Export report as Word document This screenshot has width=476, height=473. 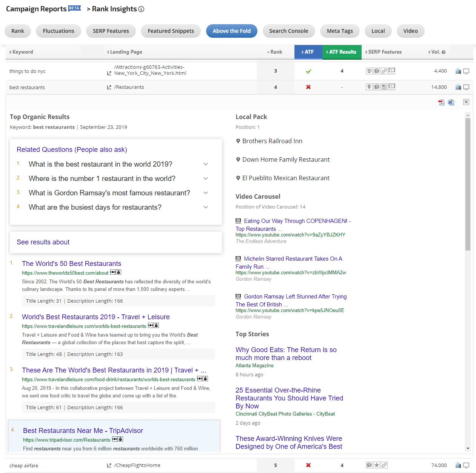(451, 102)
